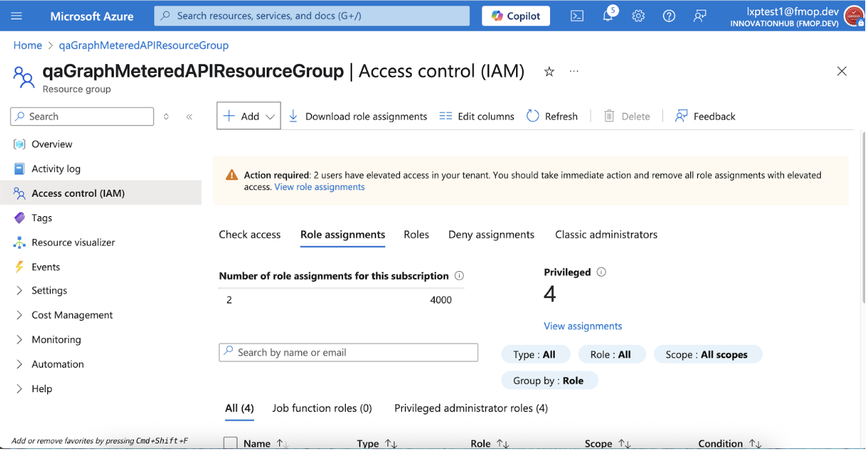The width and height of the screenshot is (868, 456).
Task: Collapse the sidebar with double chevron
Action: (x=189, y=117)
